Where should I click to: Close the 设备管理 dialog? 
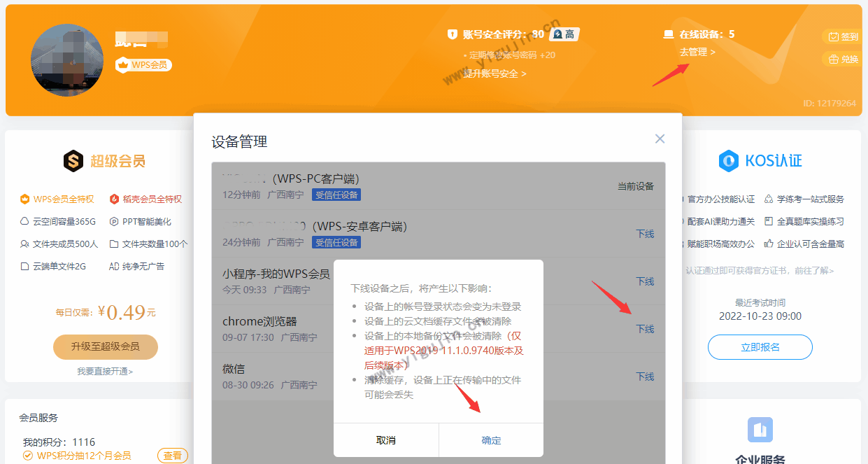[660, 139]
